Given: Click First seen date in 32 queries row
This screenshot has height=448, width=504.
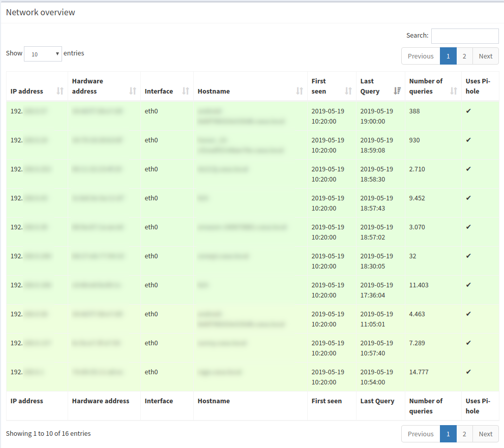Looking at the screenshot, I should coord(328,255).
